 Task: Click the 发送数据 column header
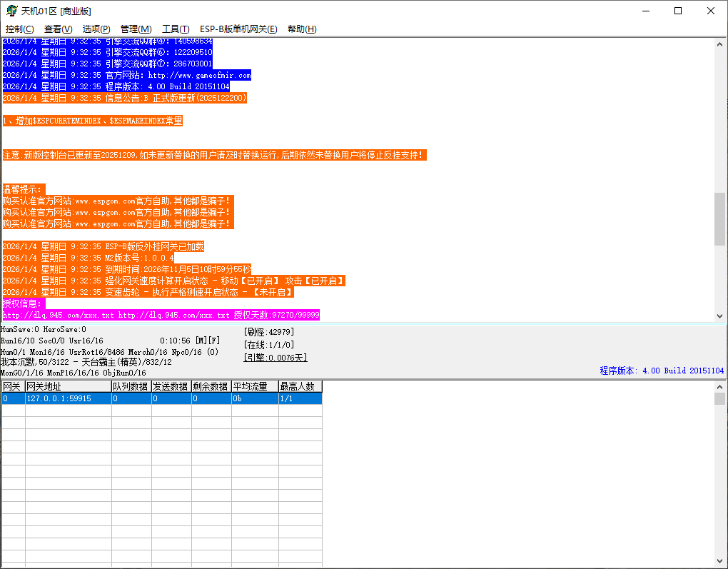coord(171,386)
